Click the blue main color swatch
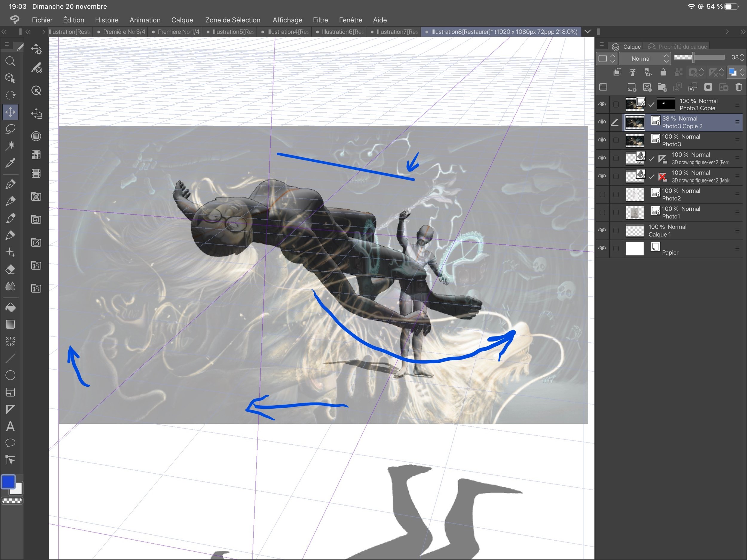747x560 pixels. point(8,482)
